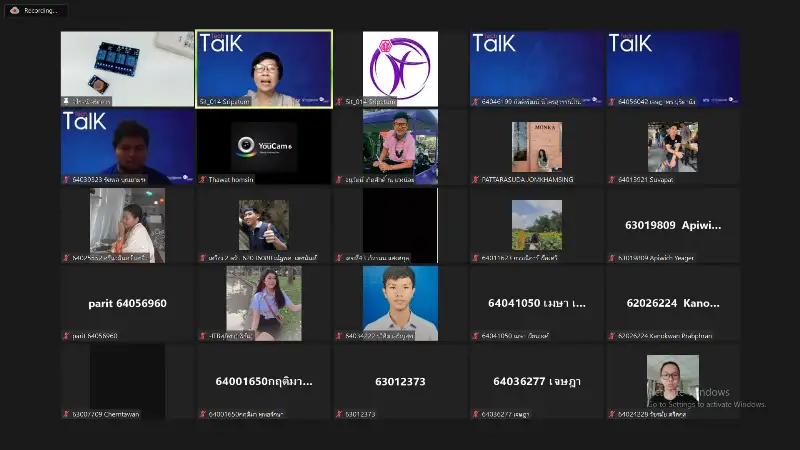The height and width of the screenshot is (450, 800).
Task: Select the 64041050 participant tile
Action: click(x=537, y=303)
